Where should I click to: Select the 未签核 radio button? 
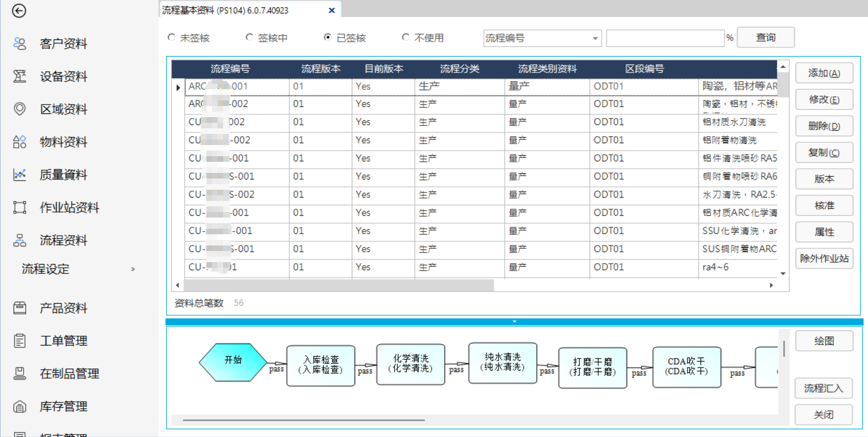tap(172, 37)
